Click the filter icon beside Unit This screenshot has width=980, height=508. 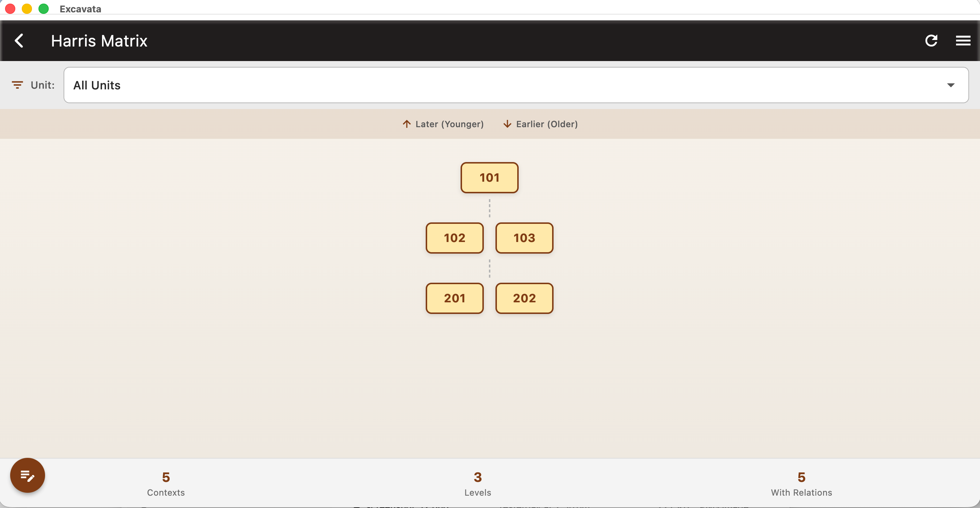(17, 85)
